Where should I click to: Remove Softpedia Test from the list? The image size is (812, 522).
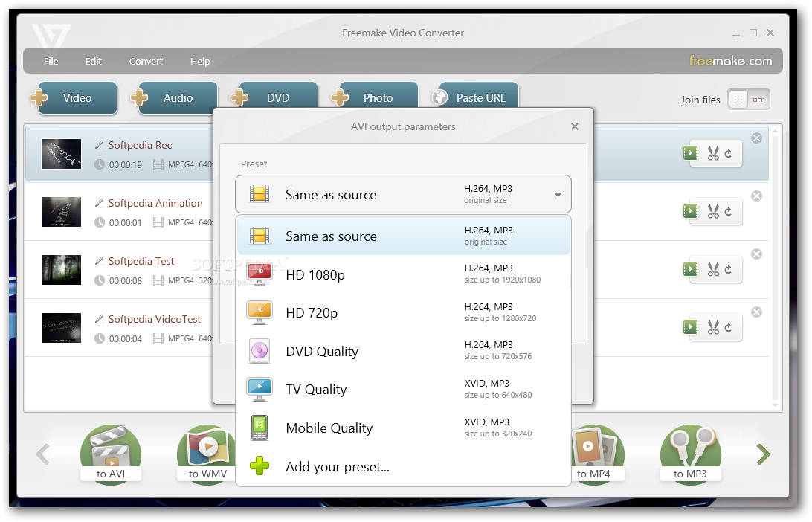click(756, 254)
